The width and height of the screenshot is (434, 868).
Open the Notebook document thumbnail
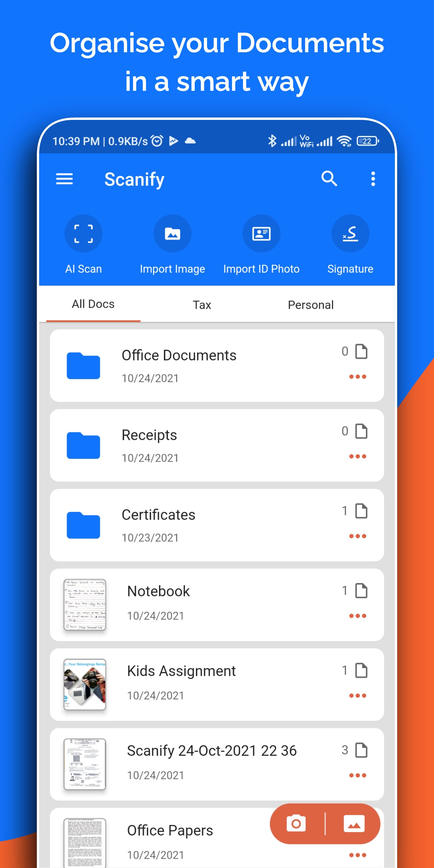85,605
